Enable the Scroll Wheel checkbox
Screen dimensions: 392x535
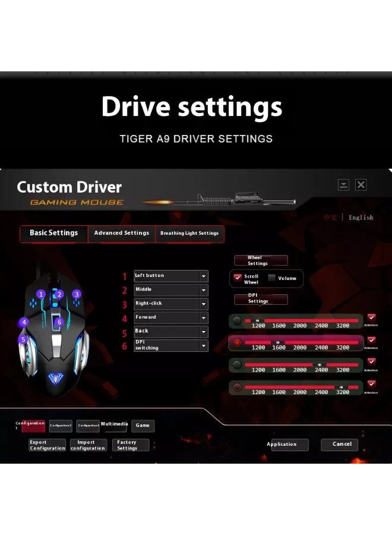[238, 278]
